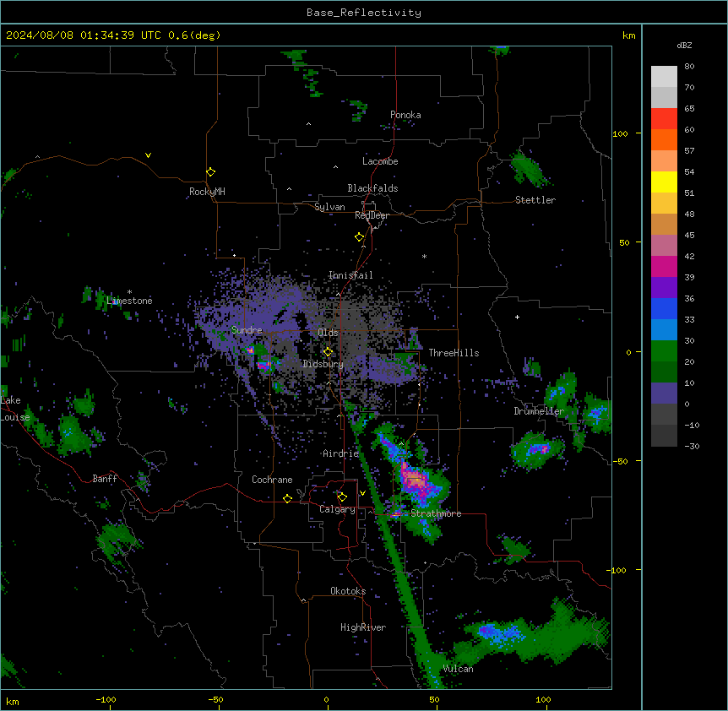Click the 100 tick on right vertical axis
The width and height of the screenshot is (728, 711).
tap(620, 133)
